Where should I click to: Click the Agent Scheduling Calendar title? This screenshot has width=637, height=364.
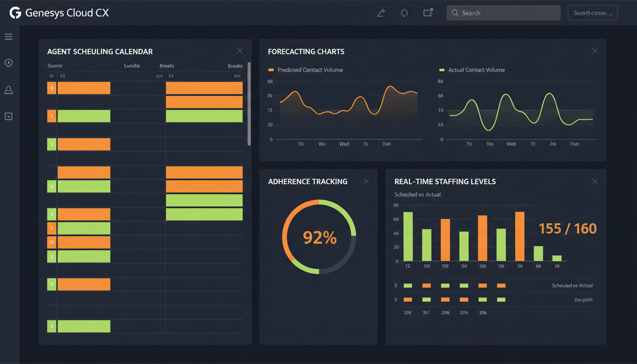pyautogui.click(x=100, y=51)
